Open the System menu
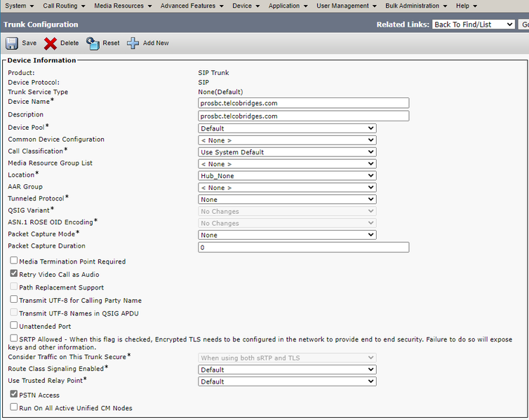529x420 pixels. (x=19, y=6)
